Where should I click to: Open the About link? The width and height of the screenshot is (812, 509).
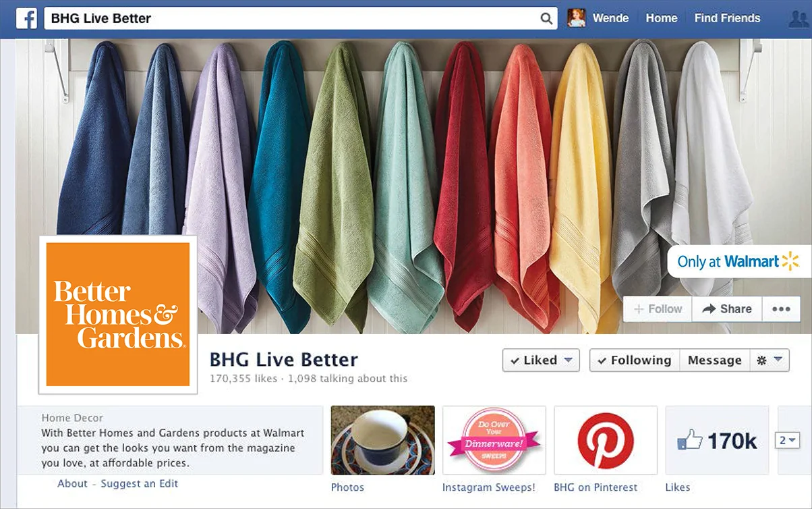click(x=72, y=483)
